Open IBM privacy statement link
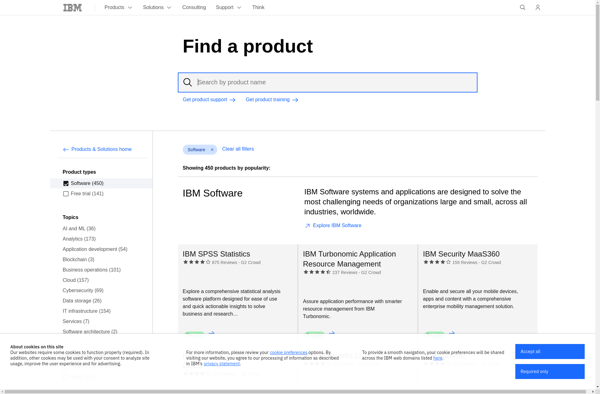600x394 pixels. [x=222, y=364]
